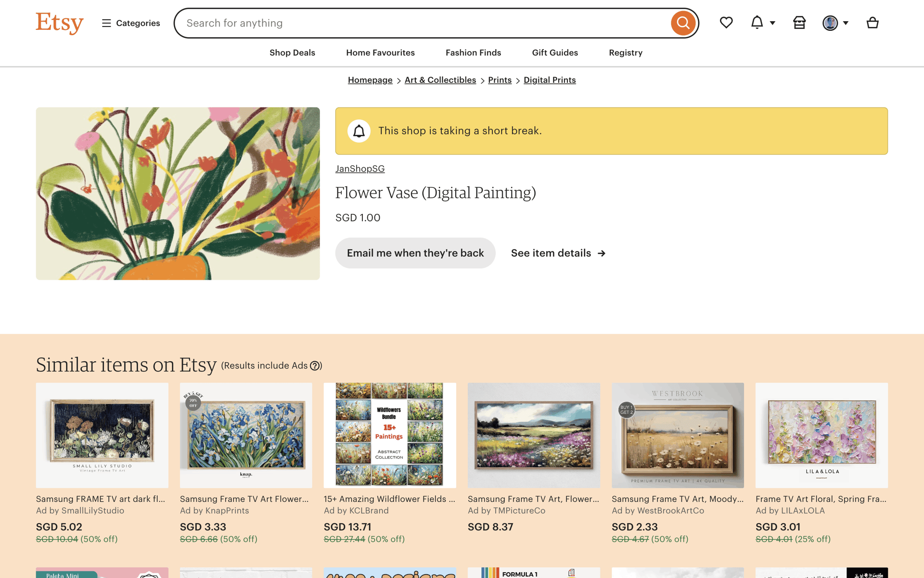Click Art & Collectibles breadcrumb
Screen dimensions: 924x578
pos(440,80)
